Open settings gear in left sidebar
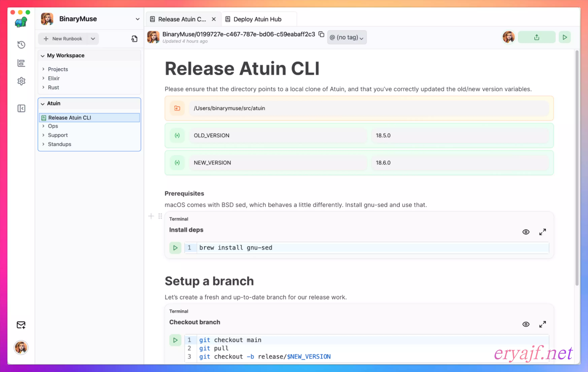588x372 pixels. coord(21,81)
